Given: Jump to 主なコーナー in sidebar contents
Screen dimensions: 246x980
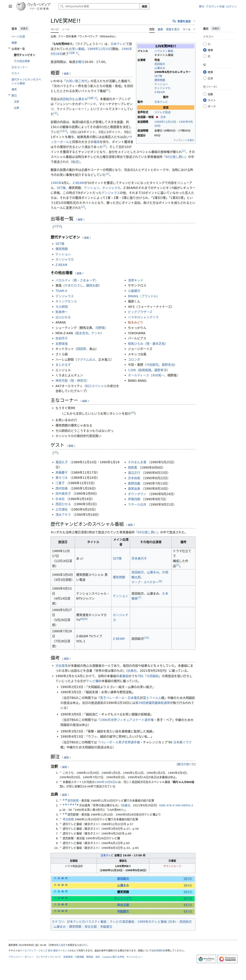Looking at the screenshot, I should coord(19,67).
